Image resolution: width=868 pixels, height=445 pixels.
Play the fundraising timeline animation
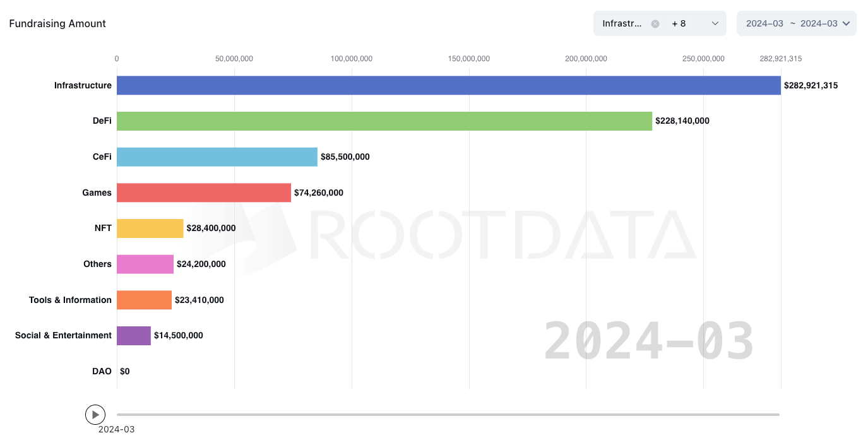[x=95, y=415]
